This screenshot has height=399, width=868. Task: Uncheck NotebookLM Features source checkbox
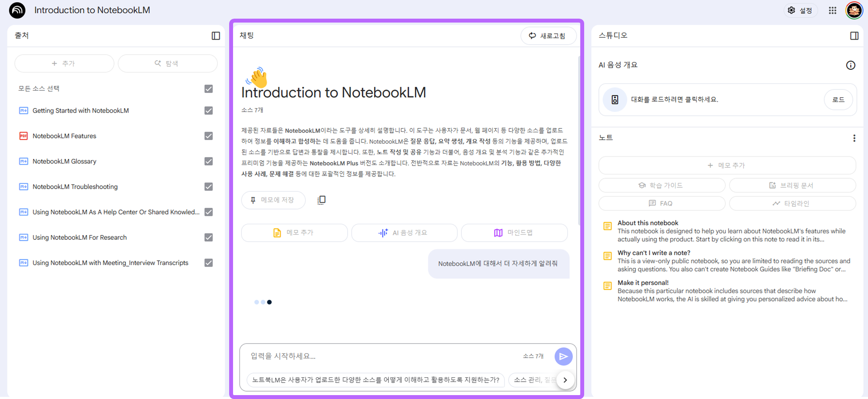coord(209,136)
